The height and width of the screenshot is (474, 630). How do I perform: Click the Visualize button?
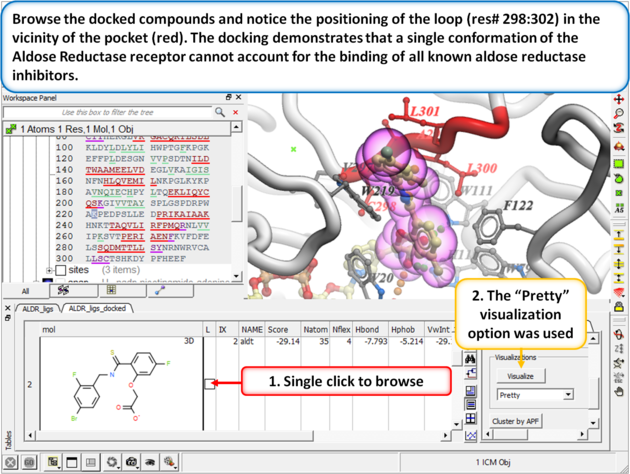click(520, 376)
